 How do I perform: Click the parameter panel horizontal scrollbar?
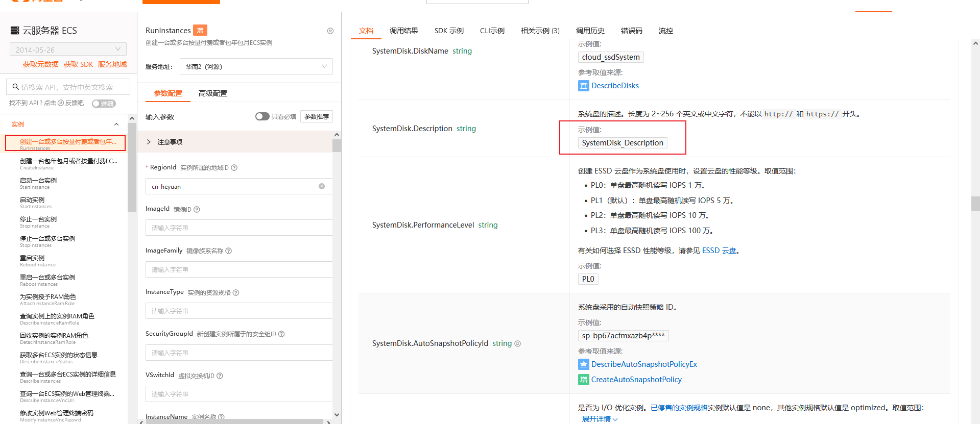(235, 421)
